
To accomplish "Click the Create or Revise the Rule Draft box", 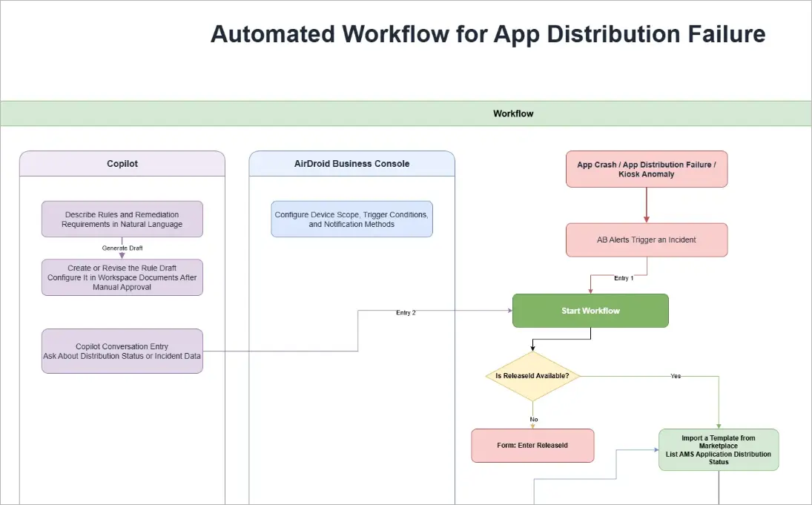I will pyautogui.click(x=122, y=277).
